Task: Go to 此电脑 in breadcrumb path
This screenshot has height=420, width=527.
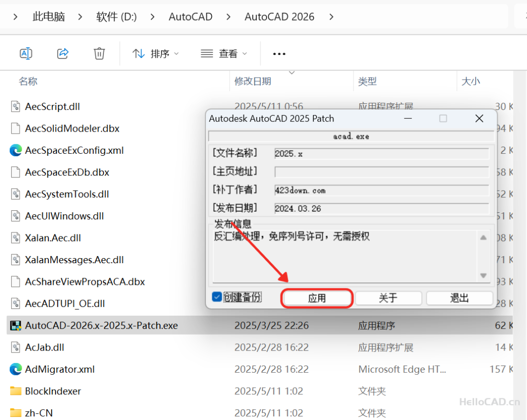Action: (x=48, y=17)
